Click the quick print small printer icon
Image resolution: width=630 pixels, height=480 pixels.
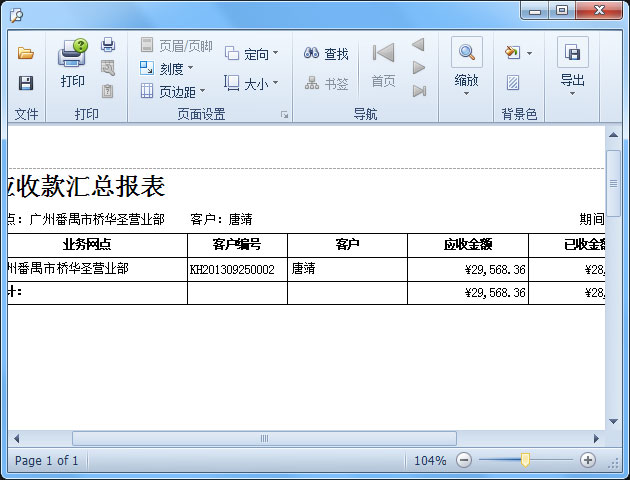coord(108,45)
